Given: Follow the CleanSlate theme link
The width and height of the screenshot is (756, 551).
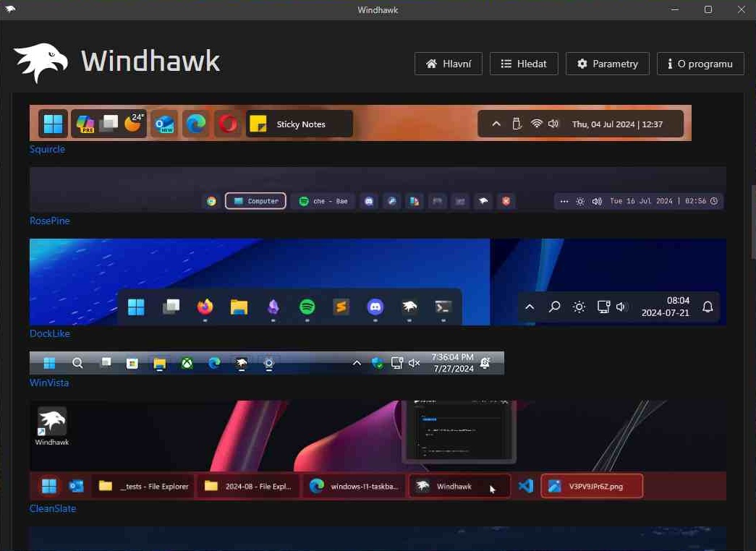Looking at the screenshot, I should tap(52, 508).
